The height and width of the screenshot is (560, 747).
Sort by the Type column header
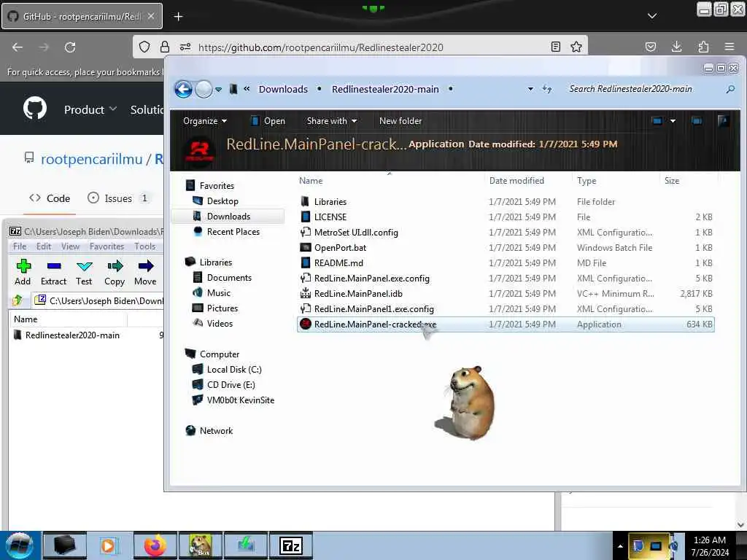pyautogui.click(x=587, y=181)
